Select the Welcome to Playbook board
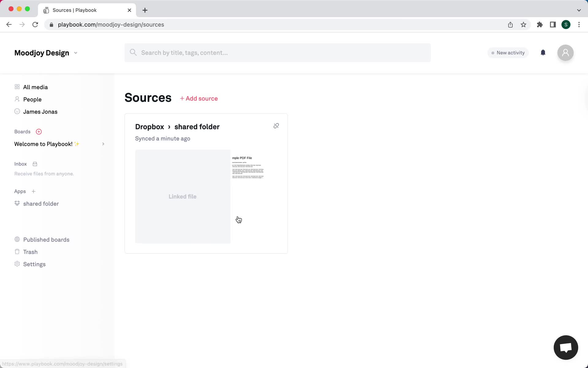 coord(46,144)
